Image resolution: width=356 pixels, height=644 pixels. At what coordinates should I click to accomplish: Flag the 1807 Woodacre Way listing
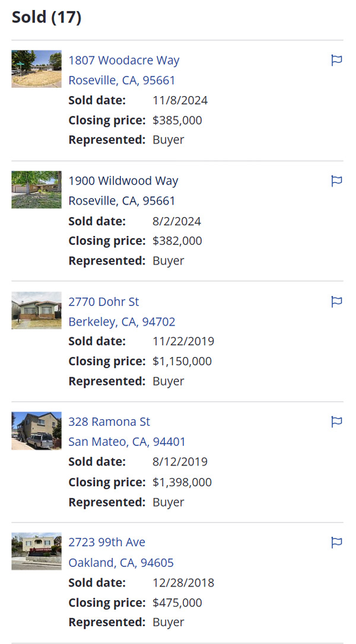point(336,60)
